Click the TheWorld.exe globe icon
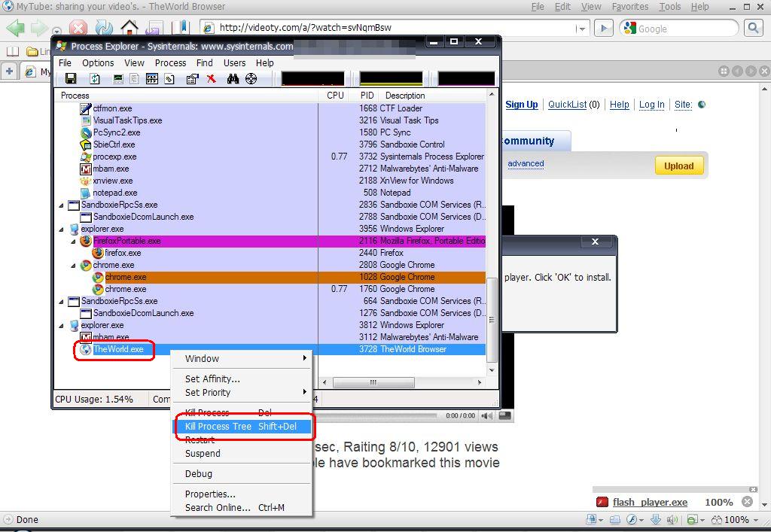Screen dimensions: 771x532 tap(86, 349)
